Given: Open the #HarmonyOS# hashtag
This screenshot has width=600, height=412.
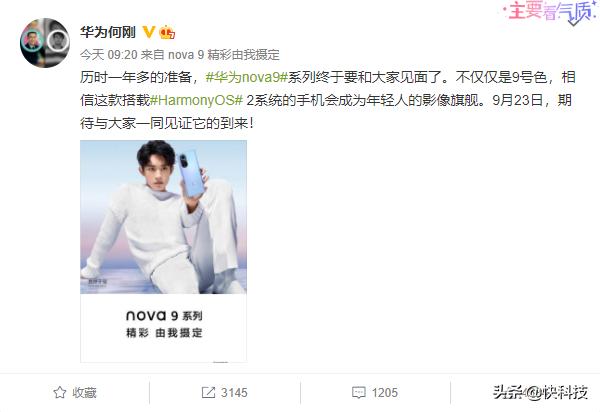Looking at the screenshot, I should point(196,100).
